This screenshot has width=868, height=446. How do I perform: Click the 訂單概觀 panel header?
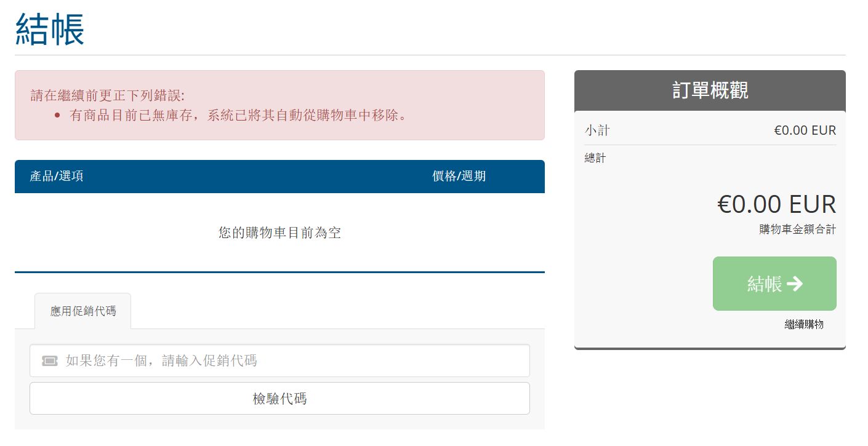[x=710, y=90]
